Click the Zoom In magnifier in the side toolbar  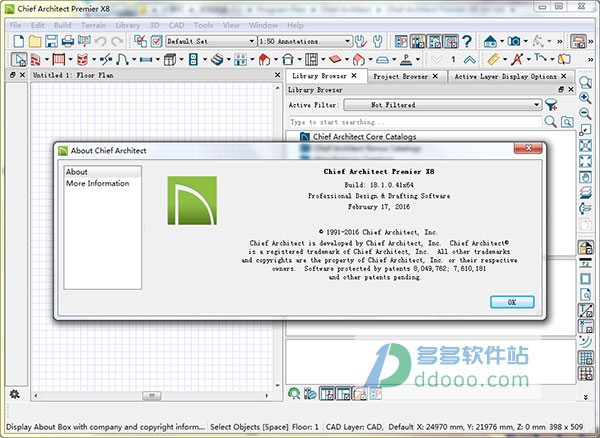click(585, 98)
